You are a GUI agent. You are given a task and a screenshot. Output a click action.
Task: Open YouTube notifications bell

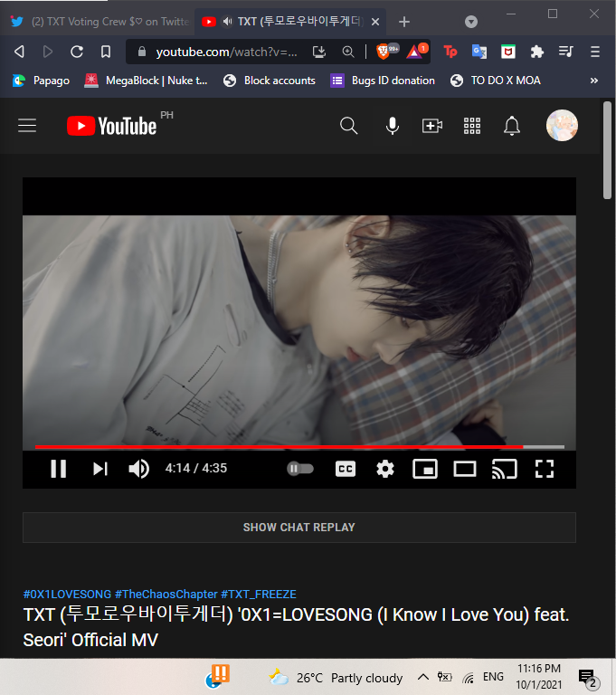[x=512, y=126]
